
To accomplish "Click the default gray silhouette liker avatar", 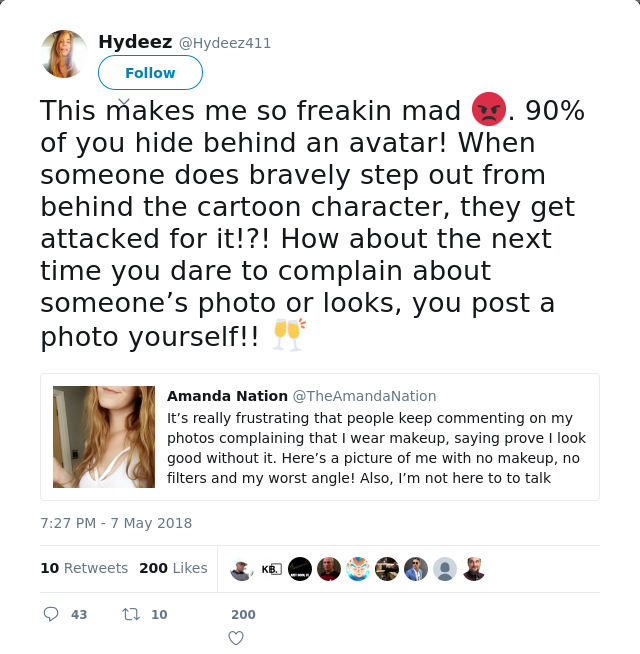I will 445,569.
